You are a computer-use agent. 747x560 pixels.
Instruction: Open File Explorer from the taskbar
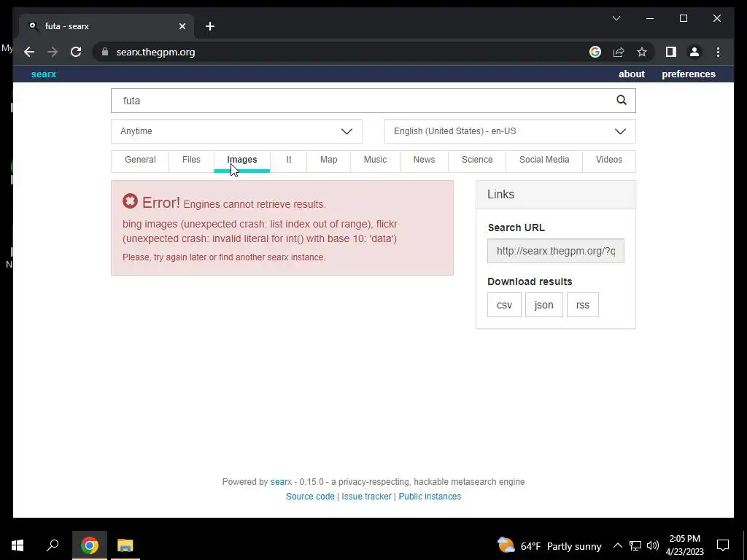point(125,545)
